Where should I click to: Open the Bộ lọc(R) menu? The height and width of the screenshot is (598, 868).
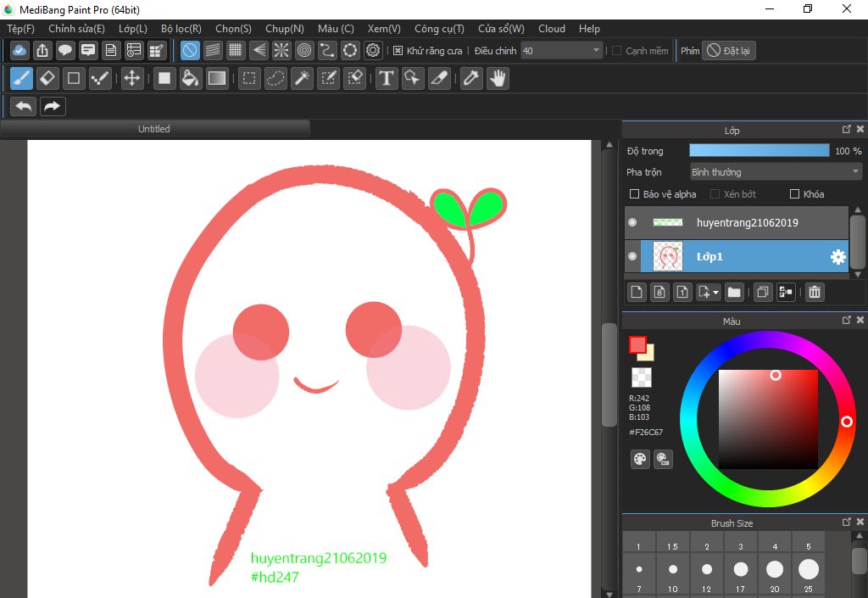pyautogui.click(x=181, y=29)
